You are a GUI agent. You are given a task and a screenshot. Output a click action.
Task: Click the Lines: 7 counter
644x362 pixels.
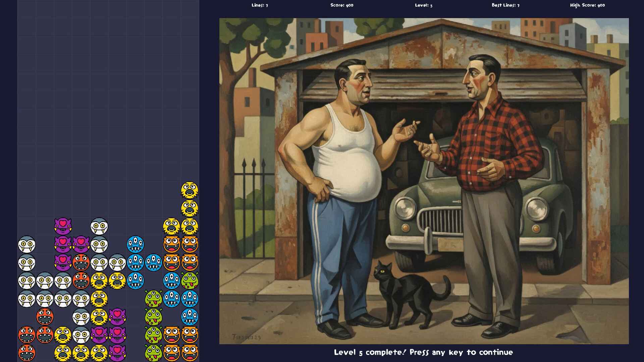[260, 5]
